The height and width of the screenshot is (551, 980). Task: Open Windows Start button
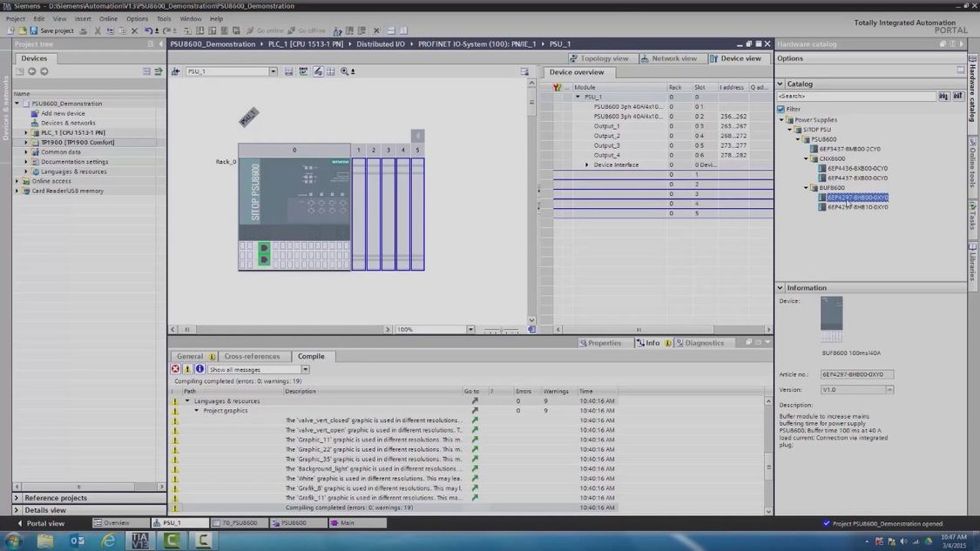pyautogui.click(x=14, y=541)
